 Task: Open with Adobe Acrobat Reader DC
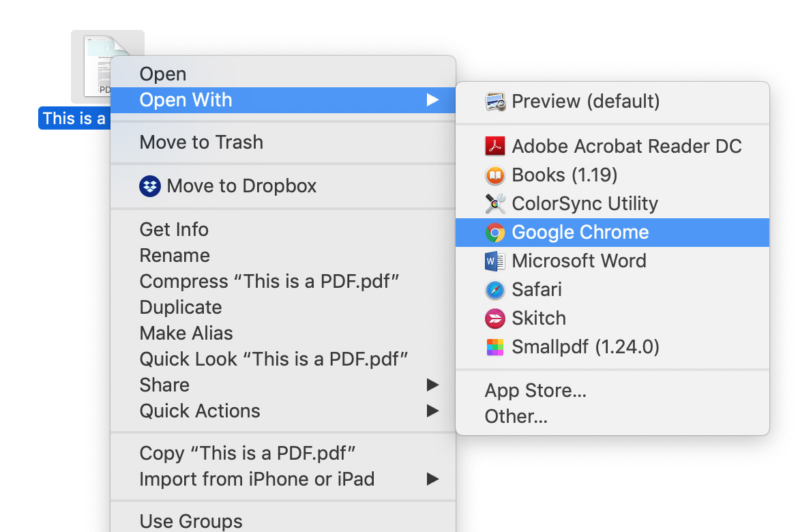[612, 146]
